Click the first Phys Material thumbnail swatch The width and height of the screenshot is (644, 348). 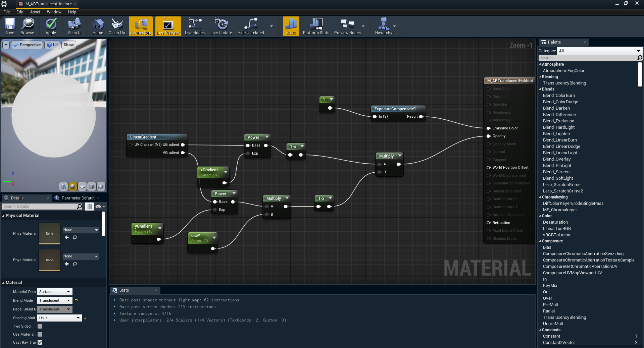click(x=49, y=233)
